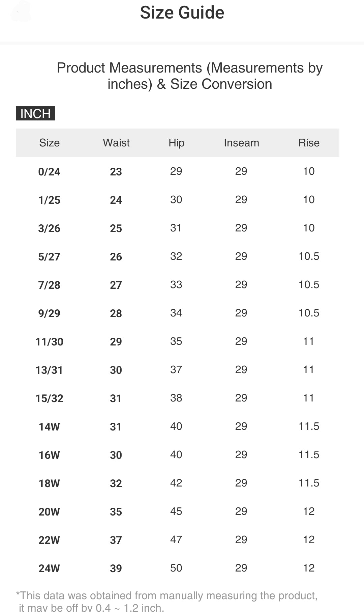Select the INCH unit tab
This screenshot has height=612, width=364.
pos(35,114)
